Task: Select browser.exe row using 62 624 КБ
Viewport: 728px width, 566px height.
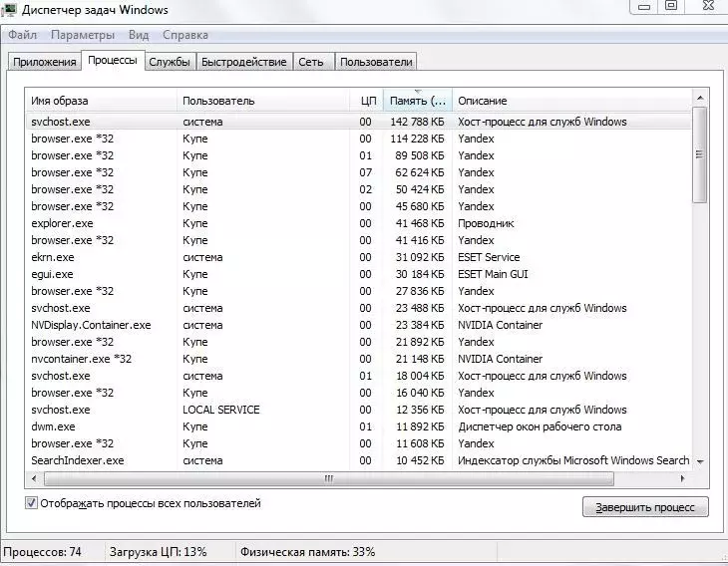Action: click(358, 172)
